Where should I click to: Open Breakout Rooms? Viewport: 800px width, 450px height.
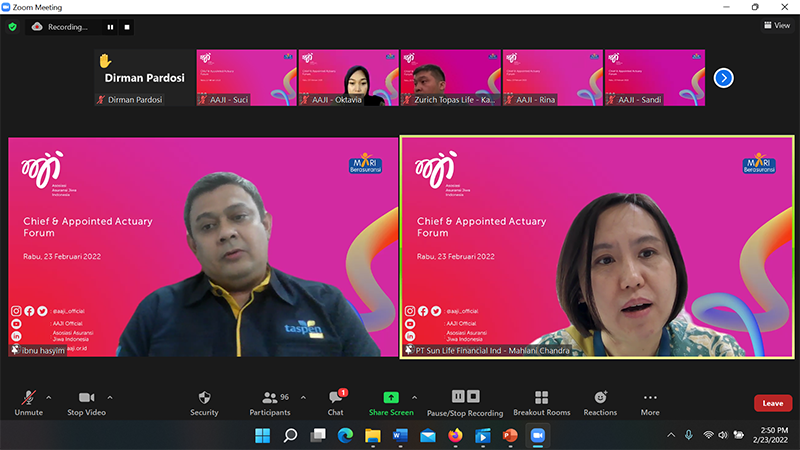[542, 403]
